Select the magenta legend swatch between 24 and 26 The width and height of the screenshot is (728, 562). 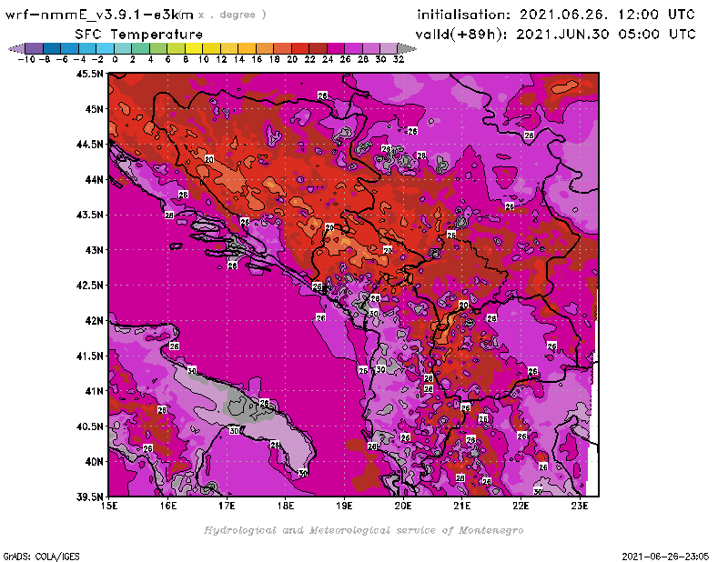[x=335, y=48]
